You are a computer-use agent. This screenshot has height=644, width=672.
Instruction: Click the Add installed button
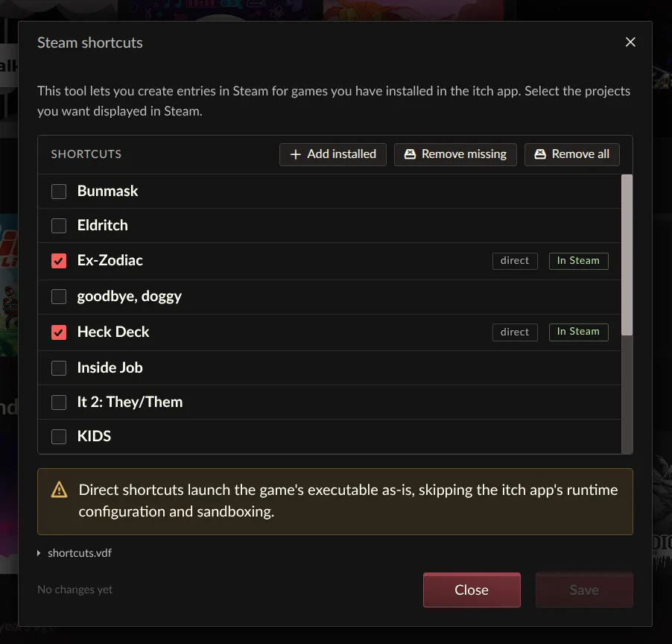coord(333,154)
